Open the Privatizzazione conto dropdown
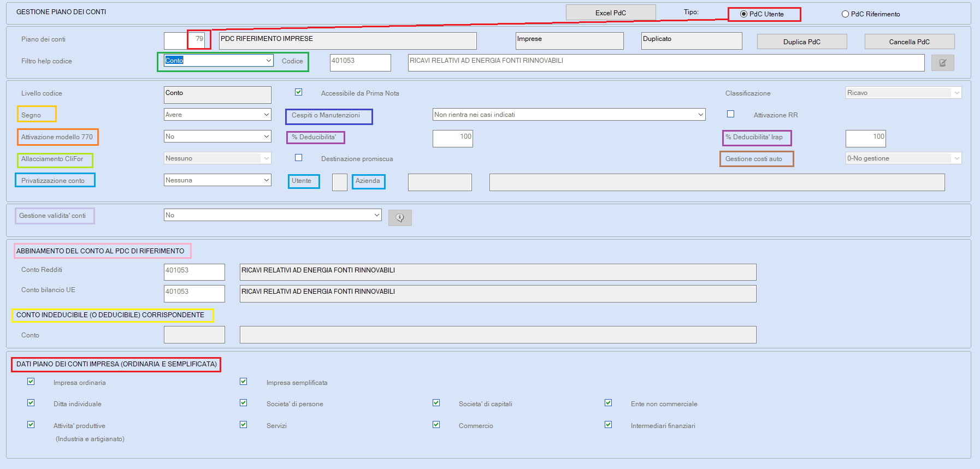The image size is (980, 469). tap(217, 180)
